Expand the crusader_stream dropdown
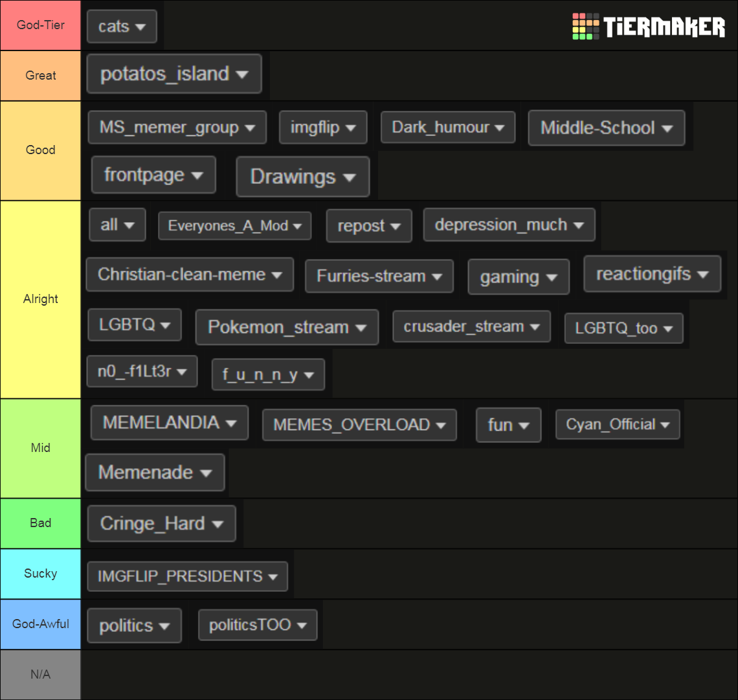The height and width of the screenshot is (700, 738). coord(471,326)
